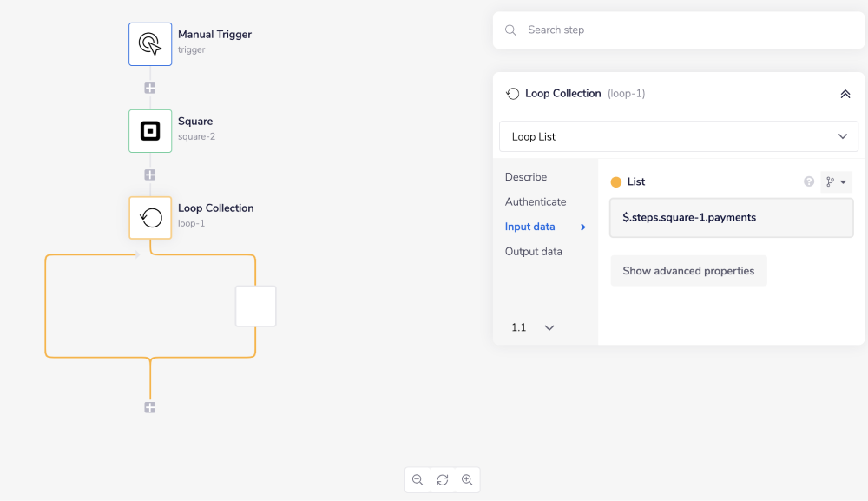Viewport: 868px width, 501px height.
Task: Zoom in the workflow canvas
Action: coord(467,480)
